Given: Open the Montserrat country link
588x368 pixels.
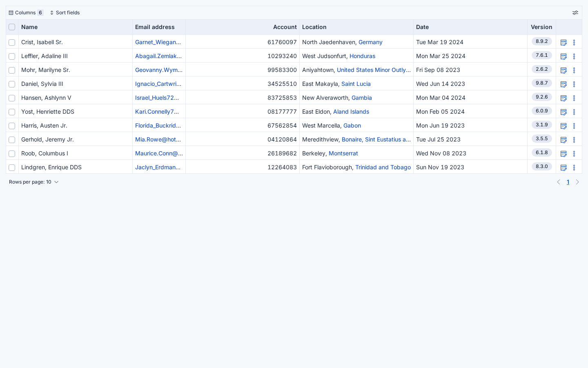Looking at the screenshot, I should pyautogui.click(x=343, y=153).
